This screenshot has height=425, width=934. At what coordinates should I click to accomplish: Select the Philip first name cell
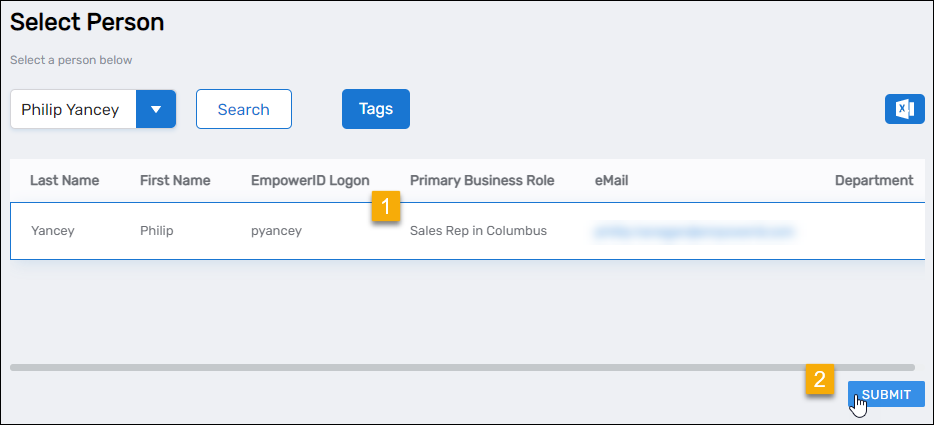157,231
